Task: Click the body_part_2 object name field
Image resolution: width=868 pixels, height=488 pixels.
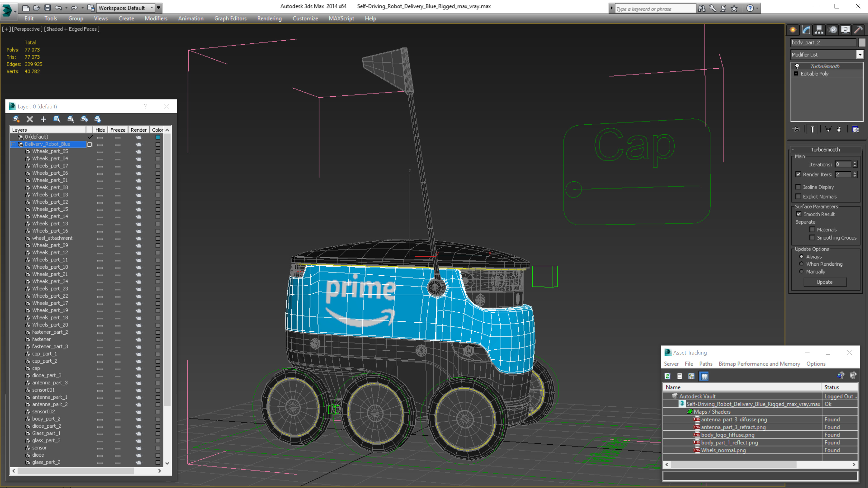Action: [823, 42]
